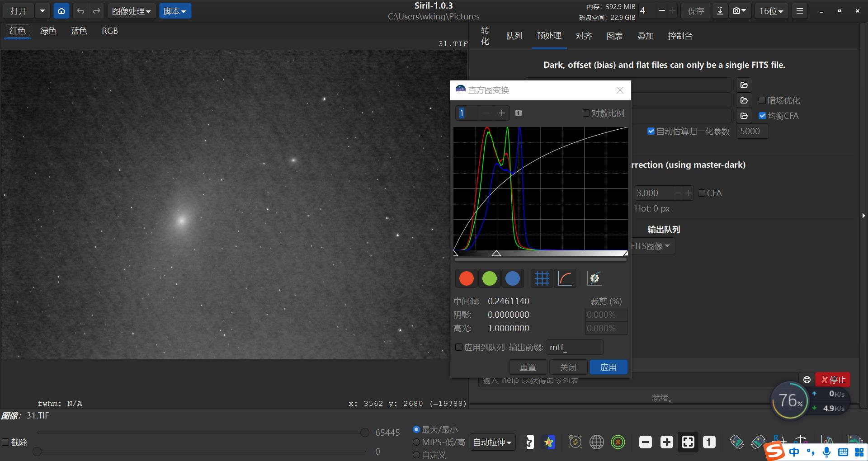This screenshot has width=868, height=461.
Task: Browse for the first calibration file
Action: 744,85
